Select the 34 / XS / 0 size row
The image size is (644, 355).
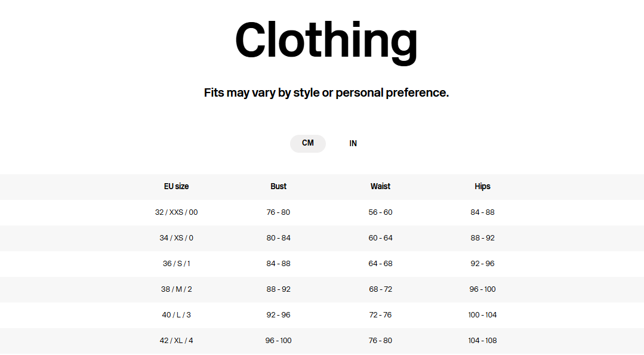coord(176,238)
